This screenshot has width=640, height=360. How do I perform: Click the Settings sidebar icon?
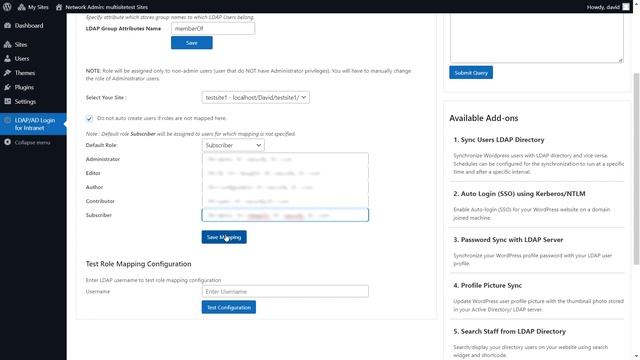tap(7, 101)
